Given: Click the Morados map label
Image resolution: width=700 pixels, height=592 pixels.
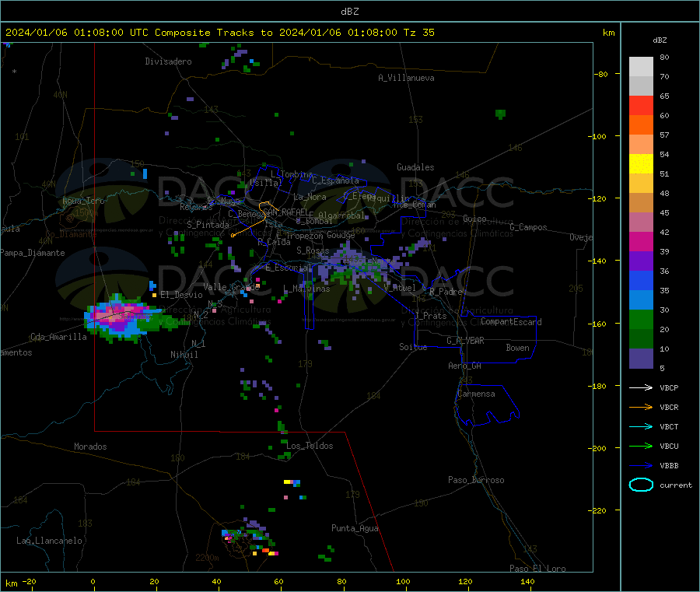Looking at the screenshot, I should click(90, 447).
